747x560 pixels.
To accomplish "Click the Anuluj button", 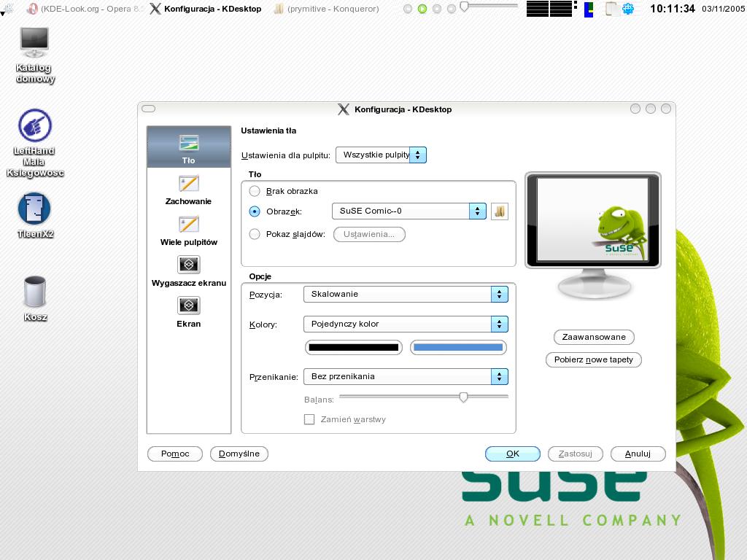I will (638, 454).
